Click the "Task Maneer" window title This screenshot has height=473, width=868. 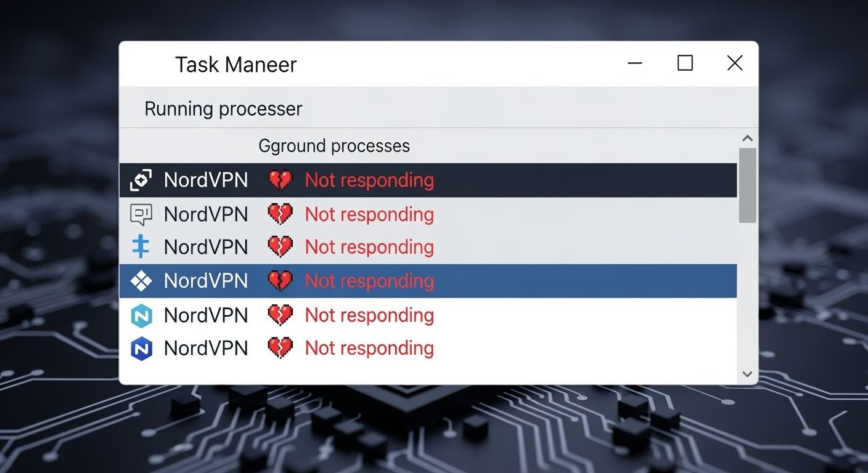coord(236,65)
